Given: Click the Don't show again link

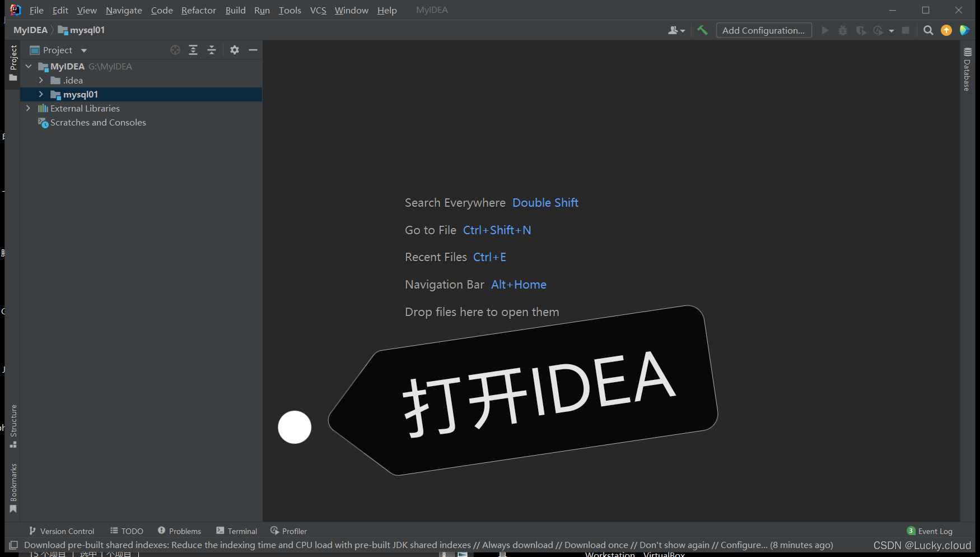Looking at the screenshot, I should [674, 545].
